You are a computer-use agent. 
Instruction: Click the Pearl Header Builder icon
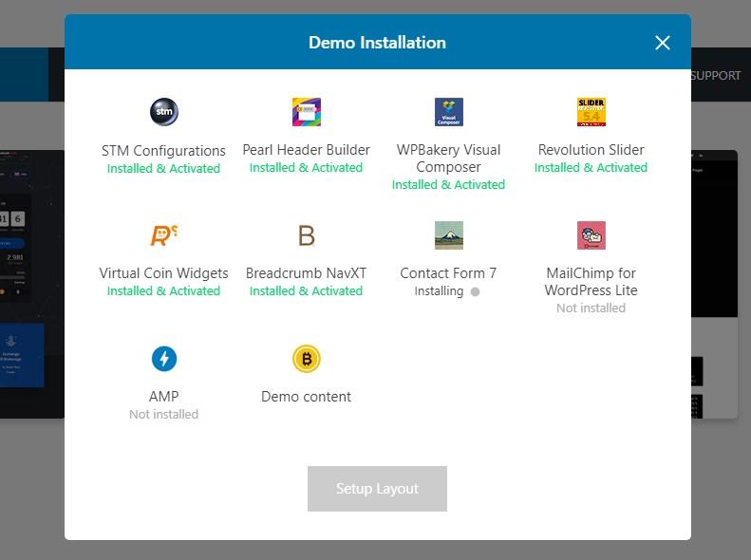pyautogui.click(x=306, y=112)
